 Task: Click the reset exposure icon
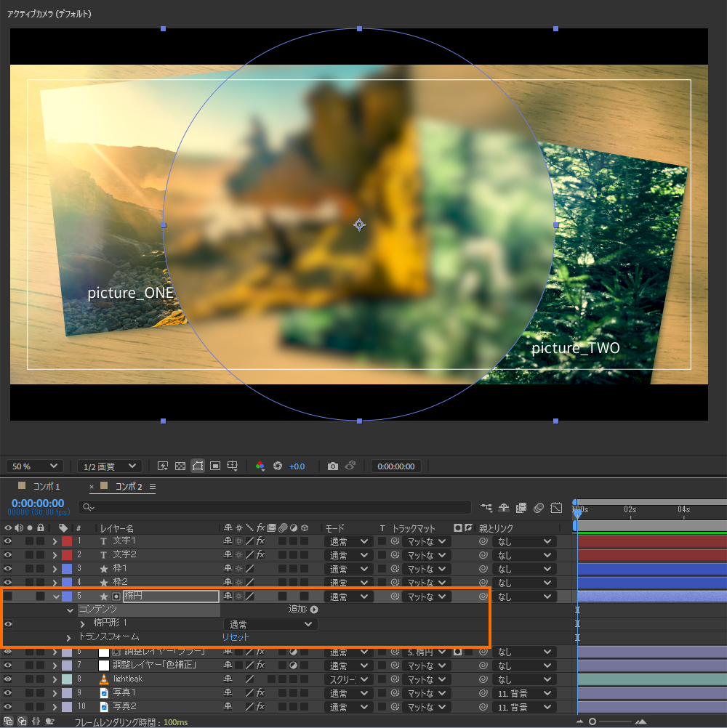click(x=277, y=466)
